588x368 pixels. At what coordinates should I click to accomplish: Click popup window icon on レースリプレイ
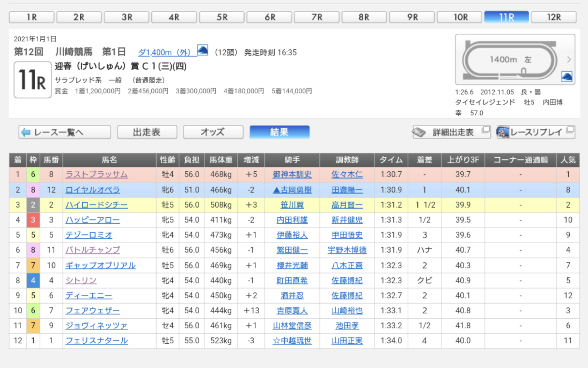570,129
